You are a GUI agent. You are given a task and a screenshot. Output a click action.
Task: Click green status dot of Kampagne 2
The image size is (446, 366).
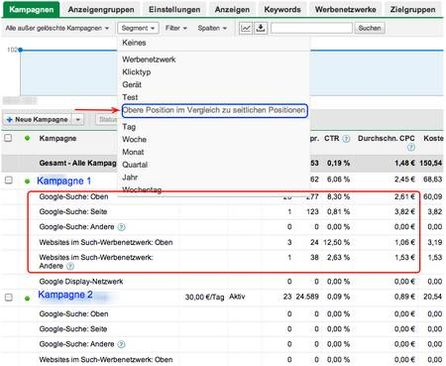coord(27,298)
